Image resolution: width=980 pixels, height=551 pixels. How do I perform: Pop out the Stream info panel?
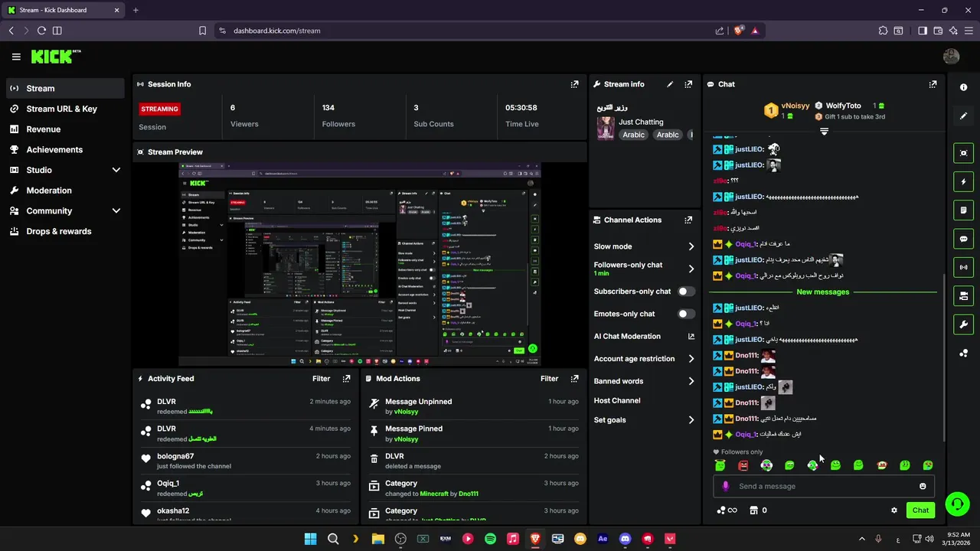click(x=688, y=84)
